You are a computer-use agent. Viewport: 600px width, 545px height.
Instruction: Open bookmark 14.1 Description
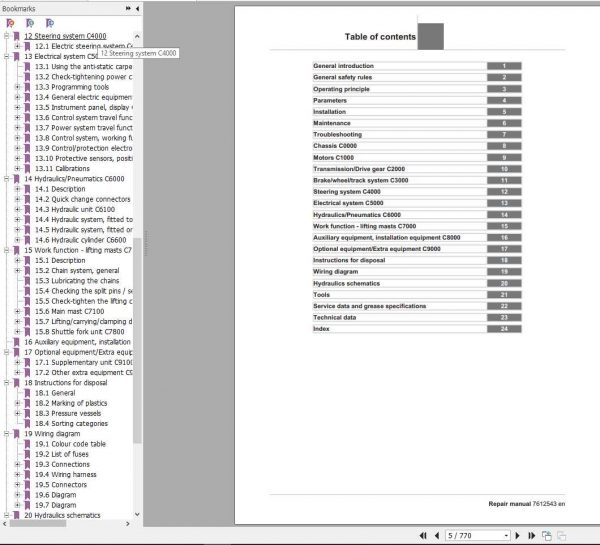(60, 189)
